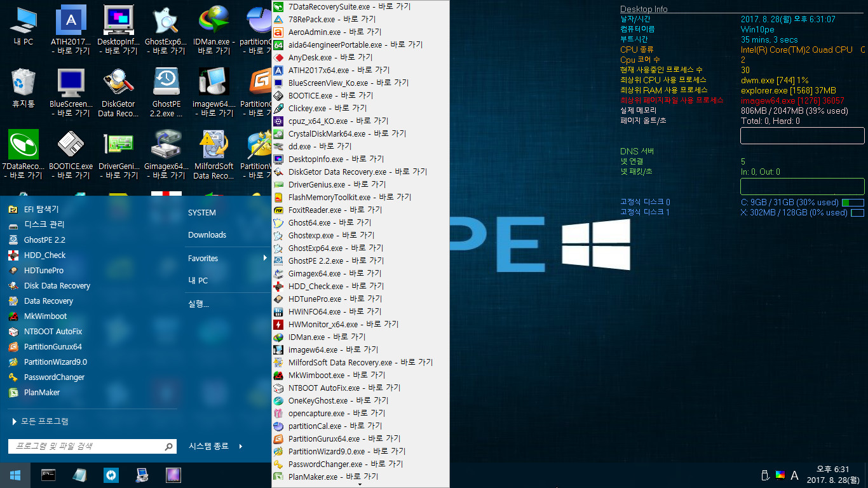Screen dimensions: 868x488
Task: Expand 모든 프로그램 all programs list
Action: pos(40,421)
